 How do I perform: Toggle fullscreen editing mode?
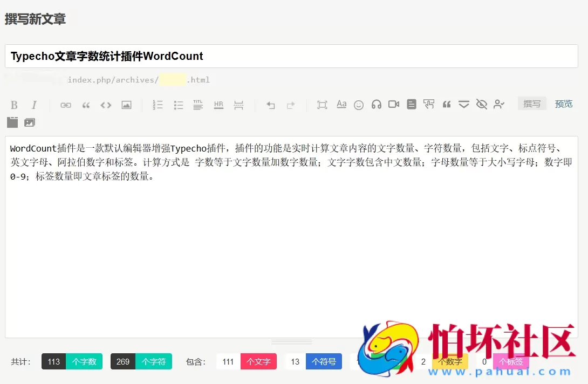[322, 104]
